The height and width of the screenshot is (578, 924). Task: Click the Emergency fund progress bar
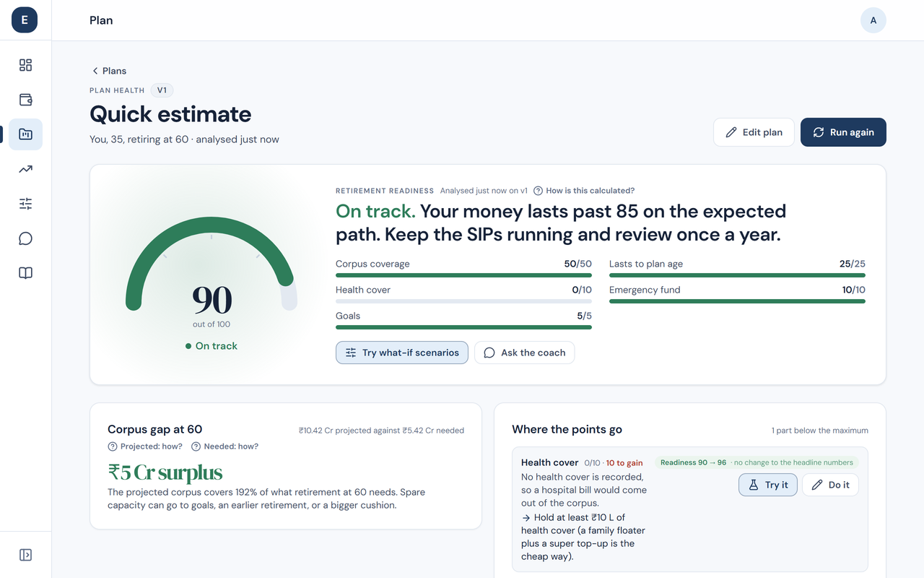[x=737, y=301]
